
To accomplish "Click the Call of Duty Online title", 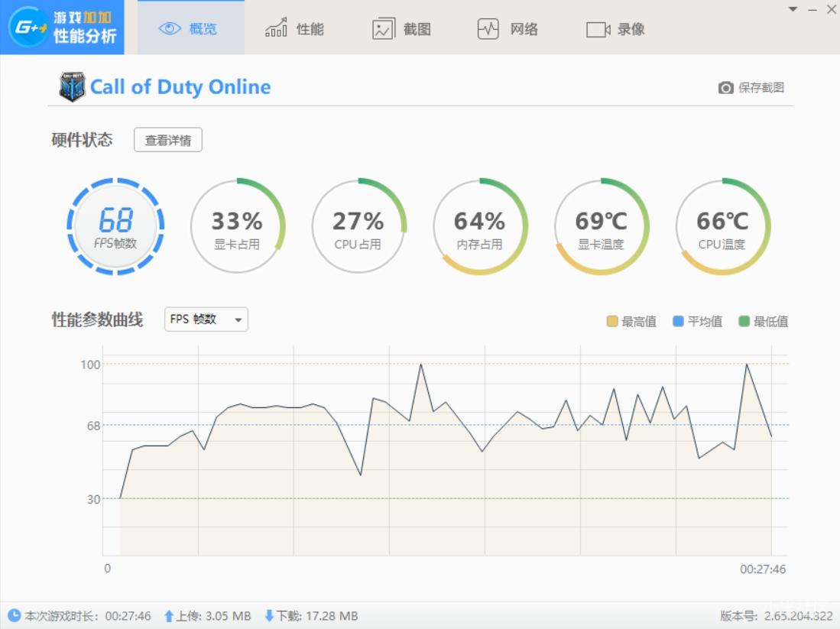I will click(180, 87).
